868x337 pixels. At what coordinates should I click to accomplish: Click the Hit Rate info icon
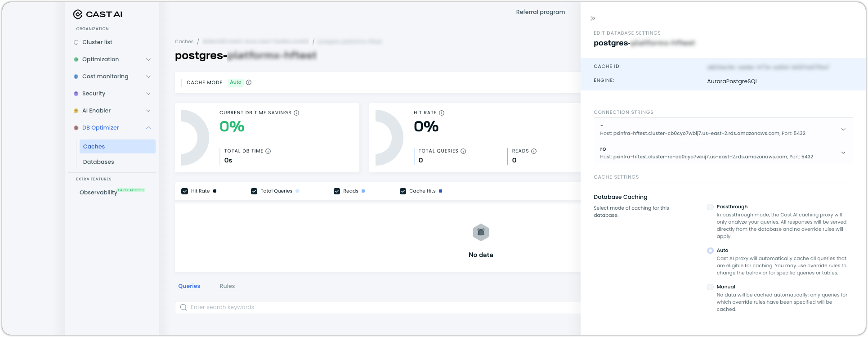(442, 113)
